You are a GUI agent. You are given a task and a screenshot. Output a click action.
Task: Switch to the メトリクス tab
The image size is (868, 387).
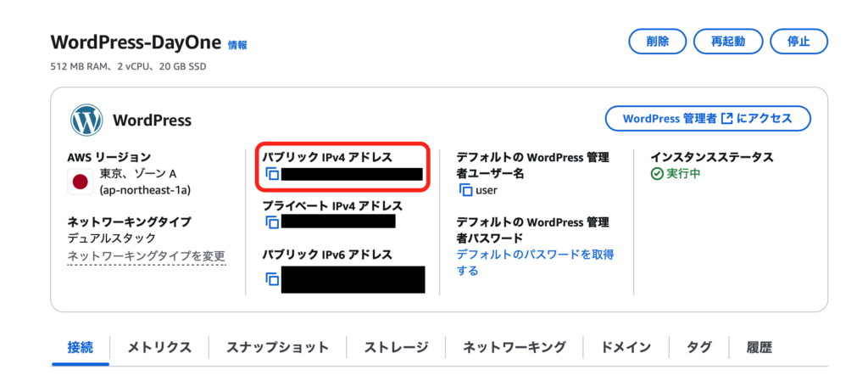click(159, 348)
